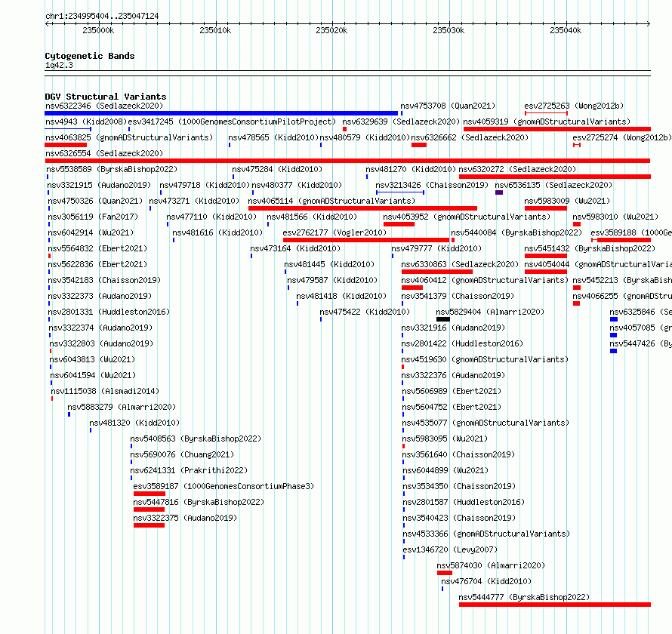
Task: Click the long red bar under nsv6326554
Action: coord(347,161)
